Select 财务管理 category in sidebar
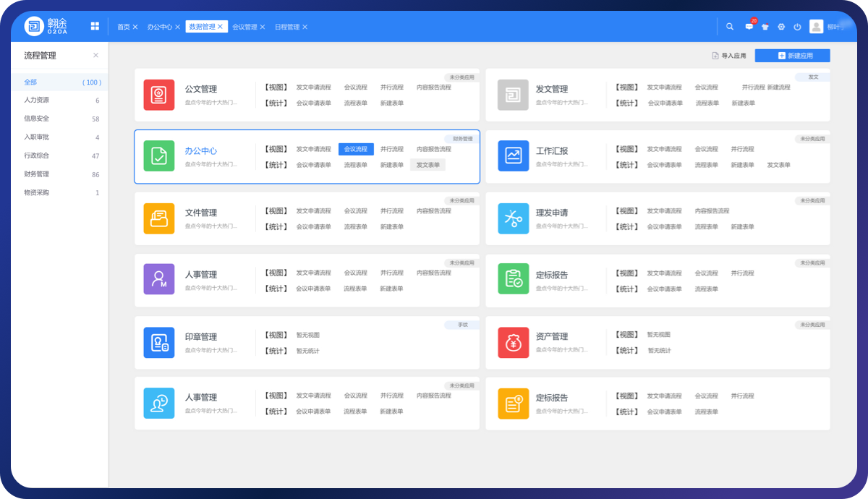Viewport: 868px width, 499px height. 37,174
